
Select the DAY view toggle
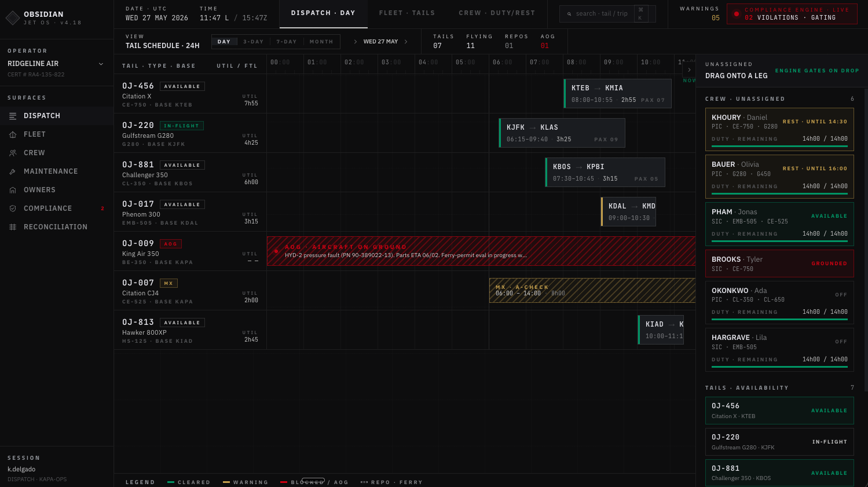(224, 42)
